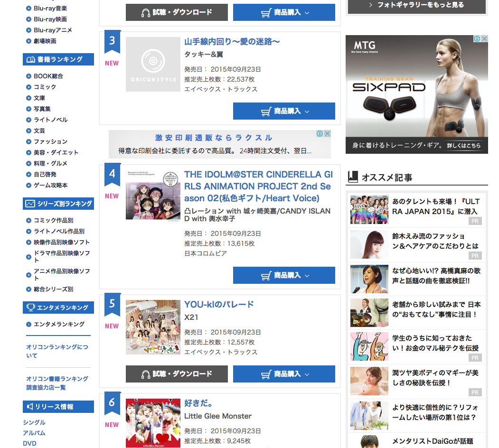Image resolution: width=499 pixels, height=448 pixels.
Task: Close the SIXPAD advertisement
Action: click(x=484, y=39)
